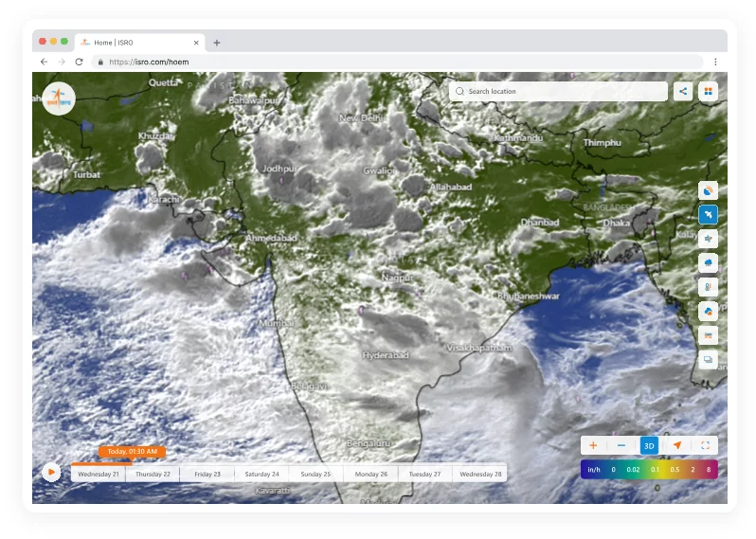756x539 pixels.
Task: Click the browser address bar URL
Action: tap(149, 62)
